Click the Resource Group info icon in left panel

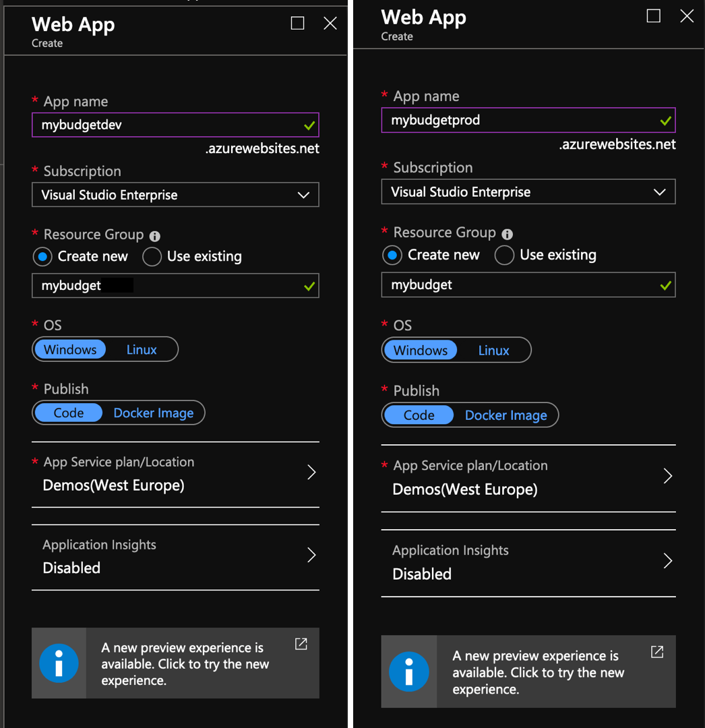pos(155,236)
